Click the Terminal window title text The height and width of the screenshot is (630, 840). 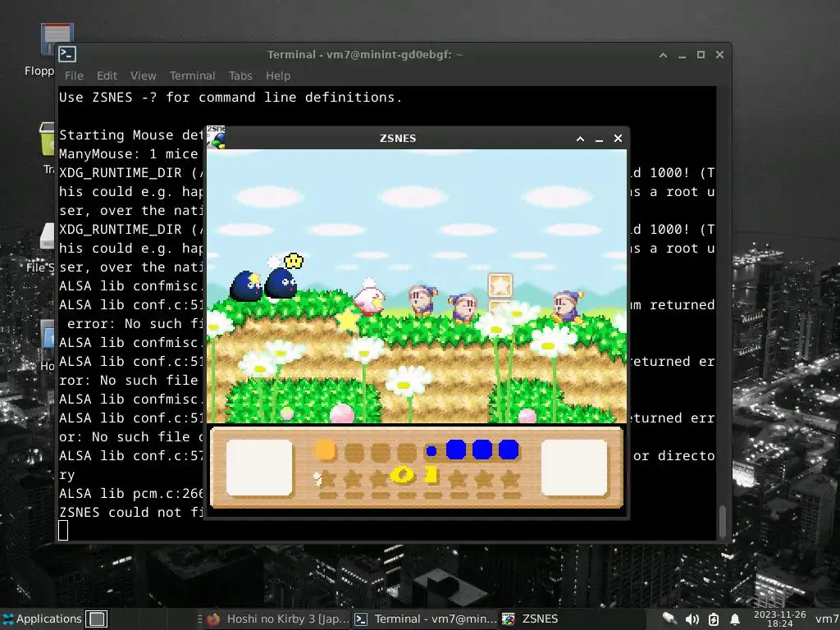point(365,55)
